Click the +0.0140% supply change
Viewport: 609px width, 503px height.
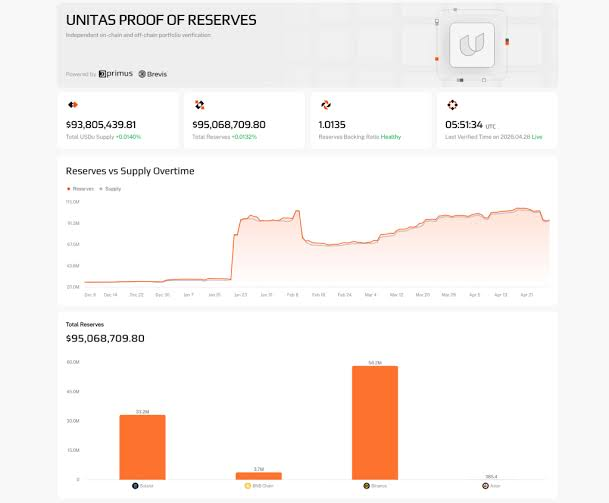pos(129,137)
